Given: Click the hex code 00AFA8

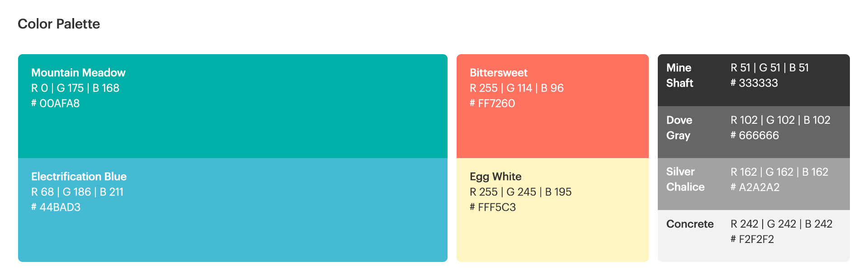Looking at the screenshot, I should 56,103.
